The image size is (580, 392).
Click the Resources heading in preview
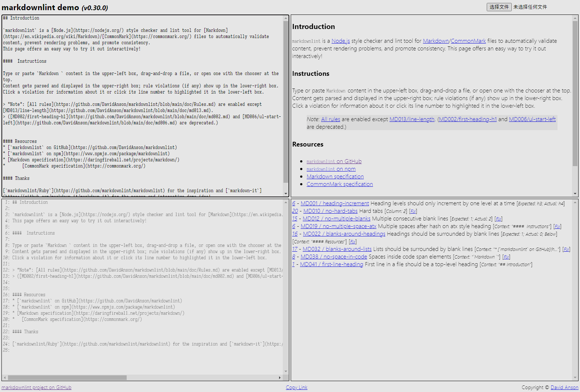point(308,144)
